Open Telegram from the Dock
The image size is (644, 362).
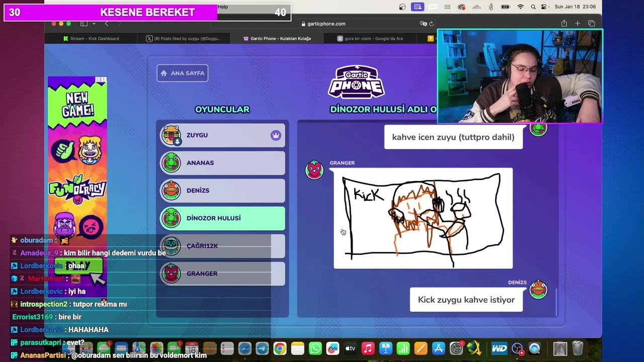pyautogui.click(x=262, y=348)
